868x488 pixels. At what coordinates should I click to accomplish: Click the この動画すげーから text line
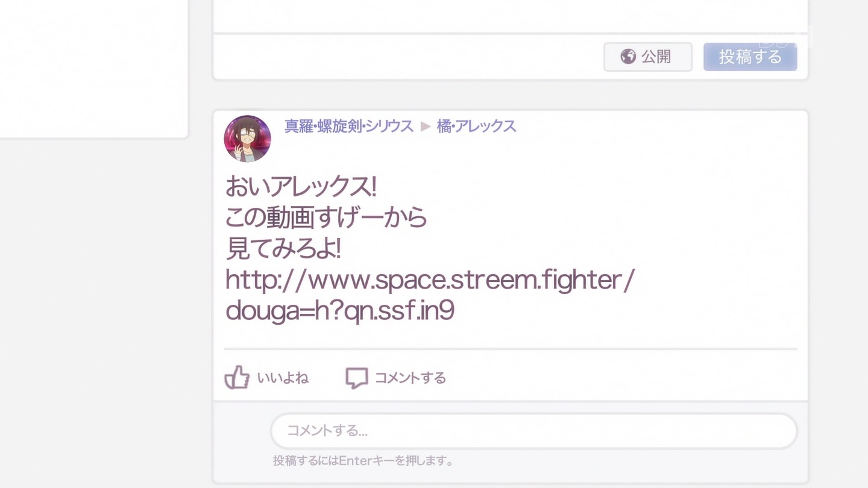click(x=326, y=217)
